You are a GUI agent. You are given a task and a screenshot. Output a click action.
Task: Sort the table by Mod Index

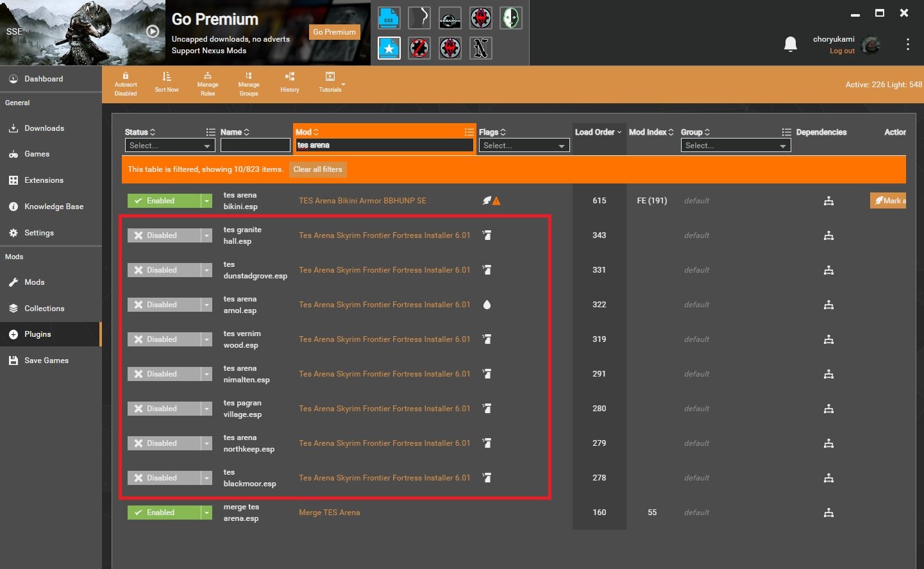pos(651,132)
